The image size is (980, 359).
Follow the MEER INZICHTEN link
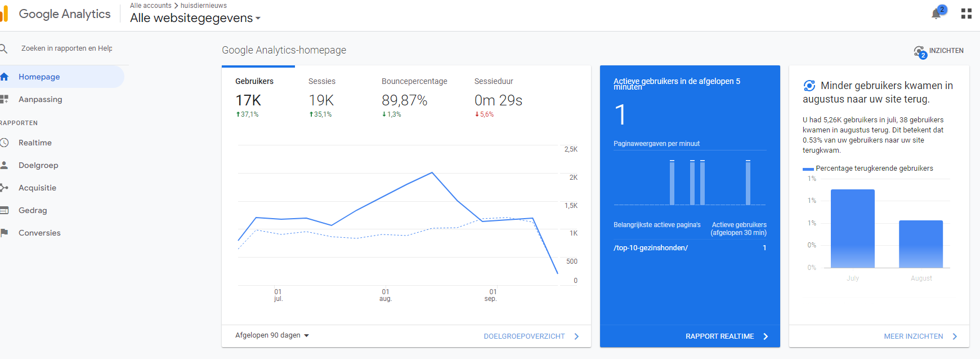[x=920, y=336]
